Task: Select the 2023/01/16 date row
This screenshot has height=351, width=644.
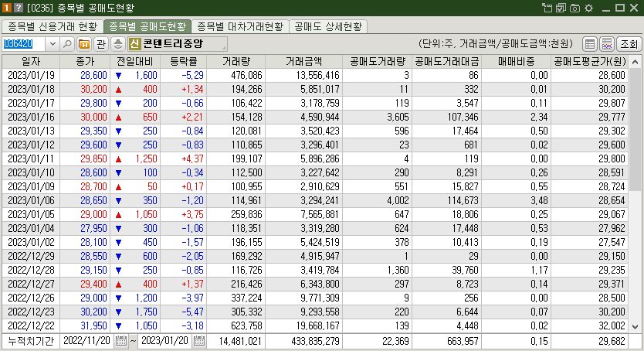Action: coord(315,118)
